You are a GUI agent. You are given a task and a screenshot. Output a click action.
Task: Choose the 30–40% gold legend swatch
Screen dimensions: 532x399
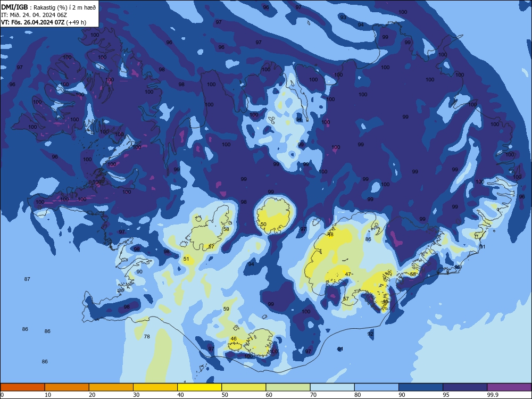(155, 387)
